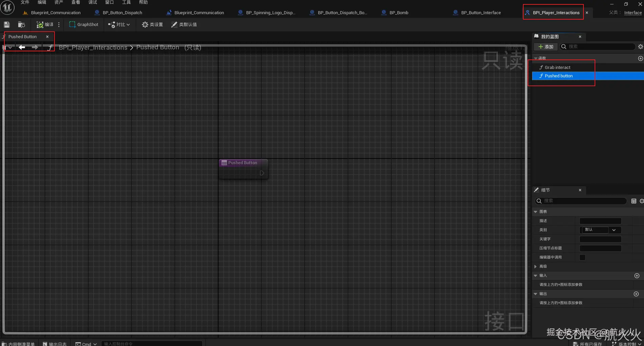
Task: Click BPI_Player_Interactions breadcrumb
Action: pos(93,48)
